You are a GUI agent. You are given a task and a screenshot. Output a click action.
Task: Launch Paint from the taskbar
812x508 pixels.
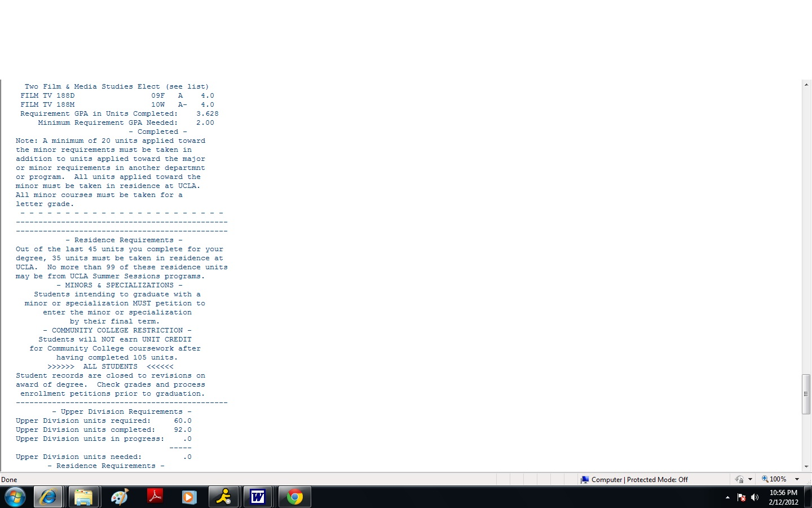tap(119, 497)
